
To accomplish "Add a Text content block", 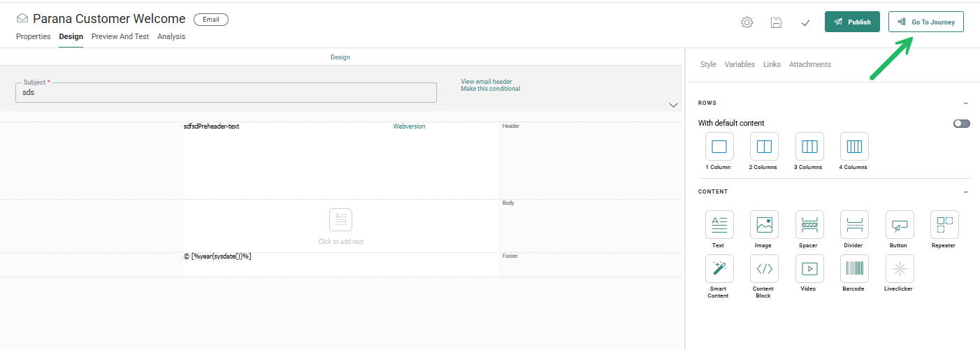I will (719, 225).
